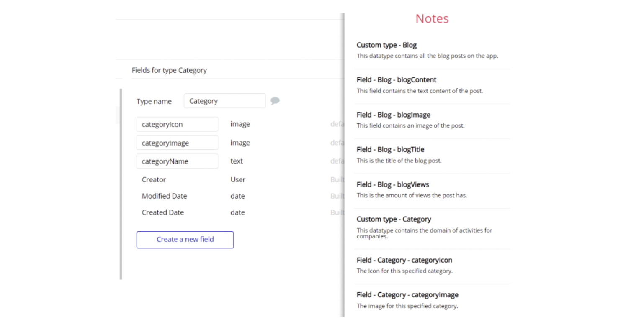Click the image type of categoryIcon
The width and height of the screenshot is (644, 322).
(240, 124)
